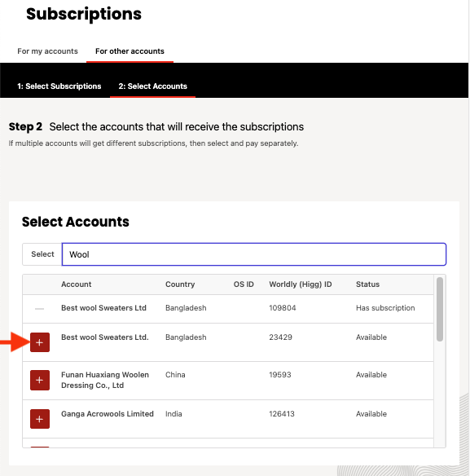Click the dash icon beside Best wool Sweaters Ltd
Screen dimensions: 470x476
point(39,309)
